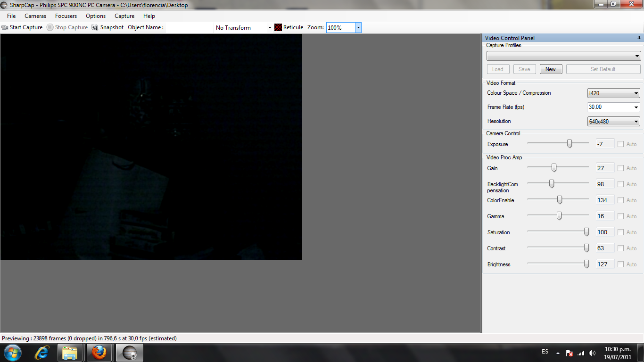Open the Capture Profiles dropdown

pos(563,56)
